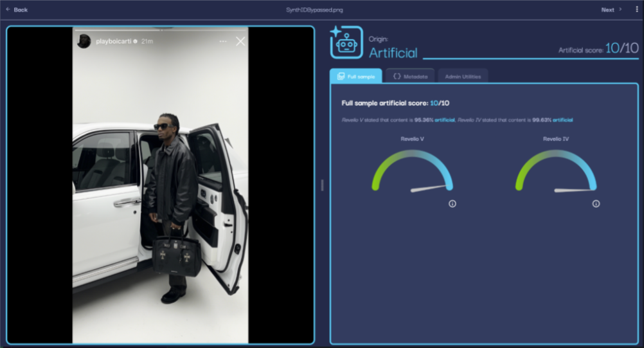Click the playboicarti profile avatar
Viewport: 644px width, 348px height.
click(x=84, y=42)
